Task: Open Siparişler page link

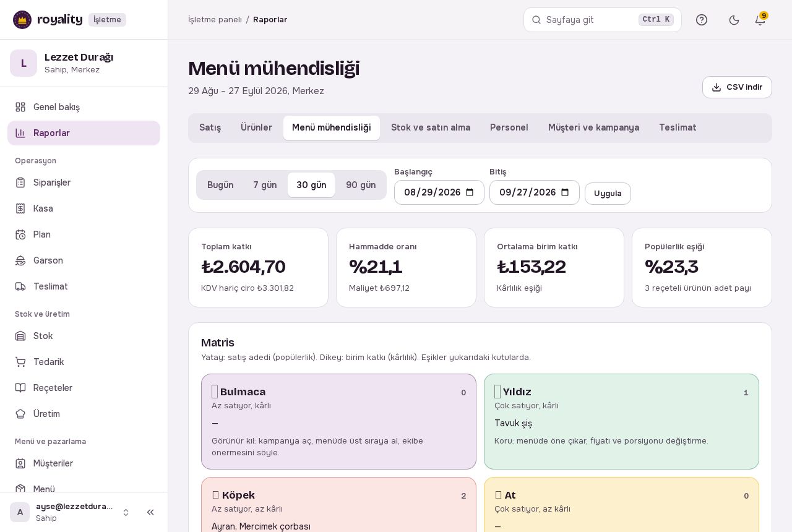Action: tap(84, 182)
